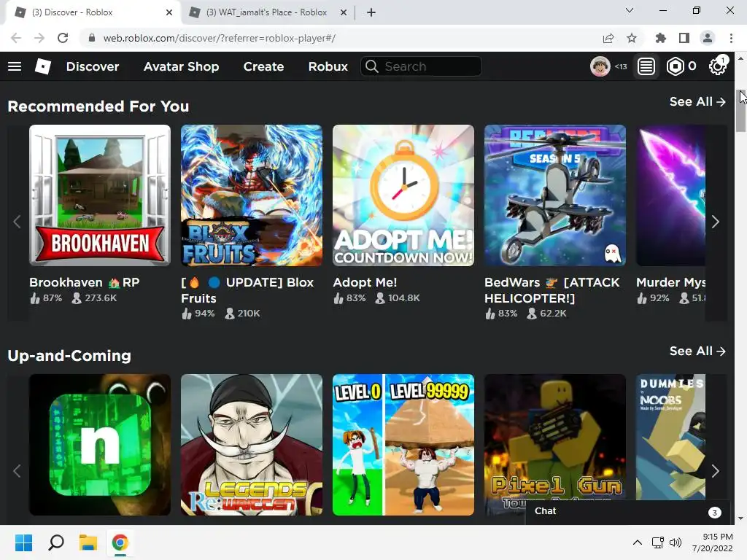Open Chrome three-dot menu
This screenshot has width=747, height=560.
point(731,38)
